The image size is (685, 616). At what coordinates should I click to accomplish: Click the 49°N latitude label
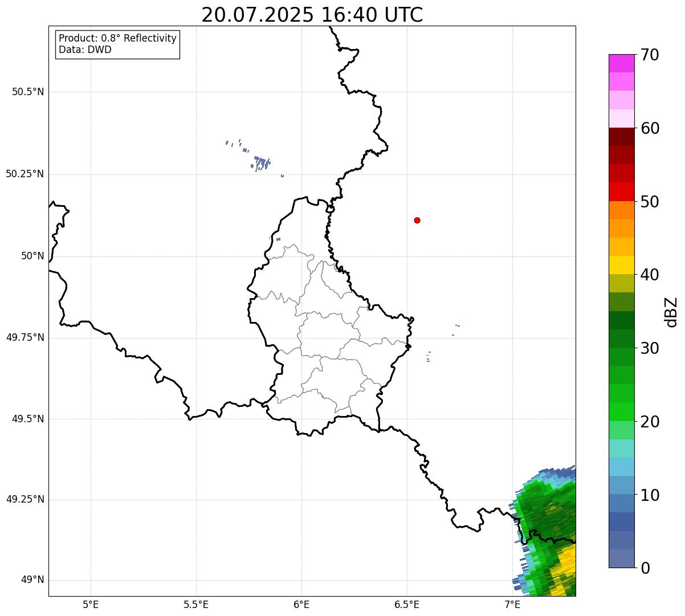[32, 580]
